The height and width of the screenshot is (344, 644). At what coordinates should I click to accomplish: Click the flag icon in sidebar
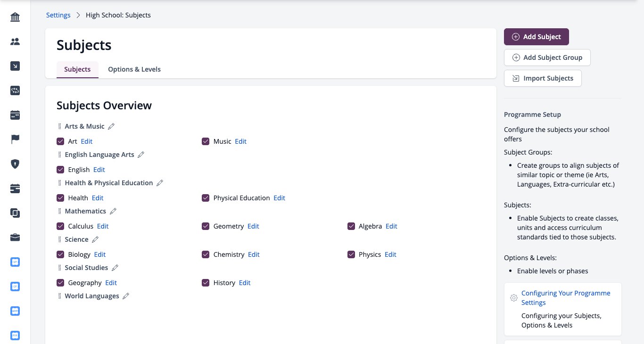pos(15,139)
